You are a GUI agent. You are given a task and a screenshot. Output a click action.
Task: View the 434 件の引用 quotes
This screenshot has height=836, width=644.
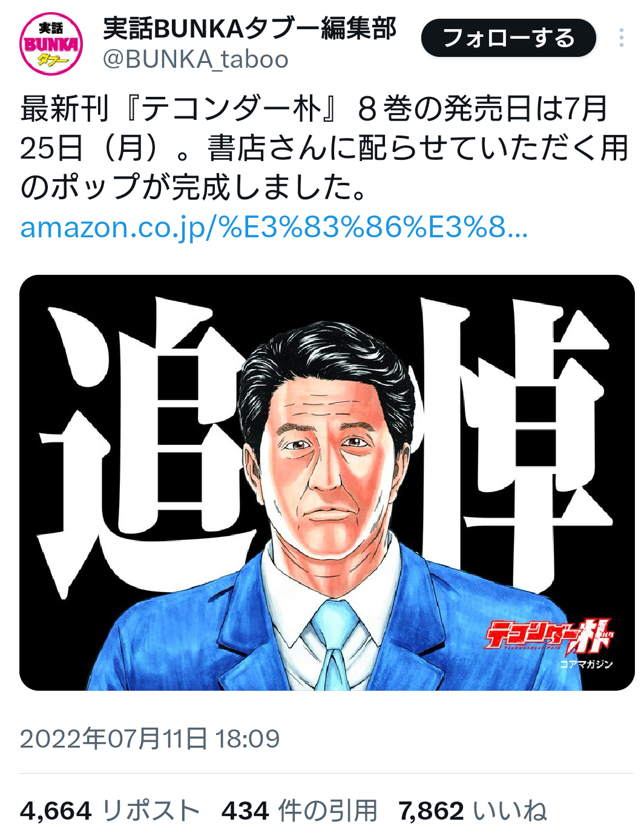coord(300,811)
